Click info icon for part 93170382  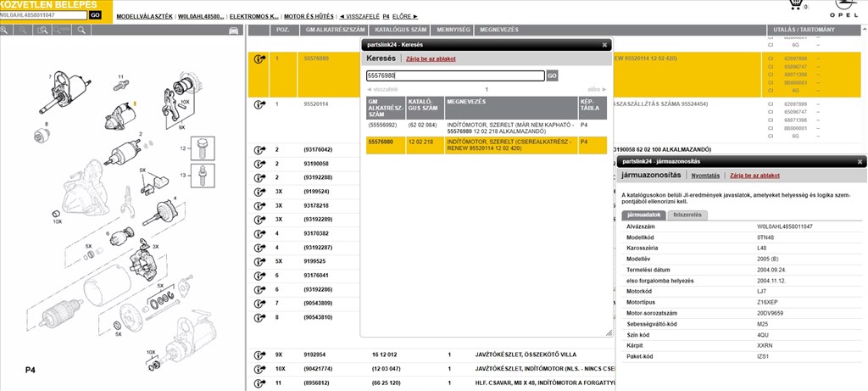pyautogui.click(x=259, y=233)
